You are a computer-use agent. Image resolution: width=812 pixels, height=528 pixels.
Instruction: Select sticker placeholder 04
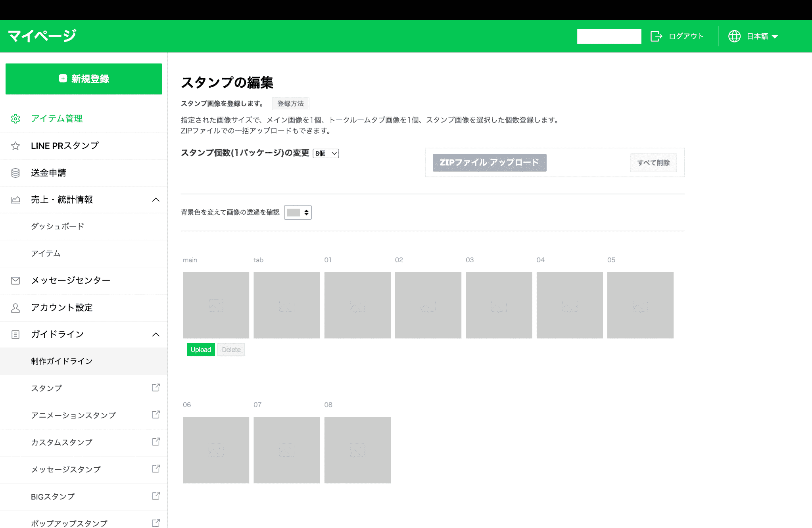pos(570,305)
